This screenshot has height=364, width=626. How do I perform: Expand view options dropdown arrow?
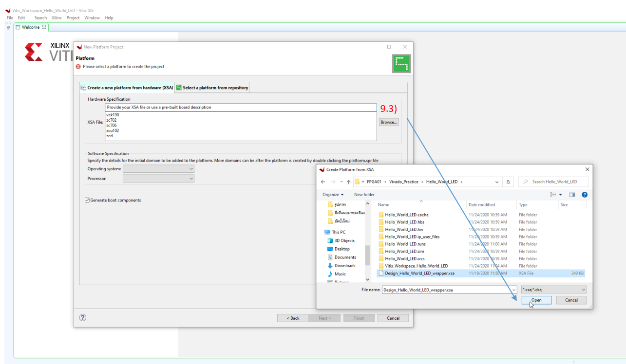[560, 195]
